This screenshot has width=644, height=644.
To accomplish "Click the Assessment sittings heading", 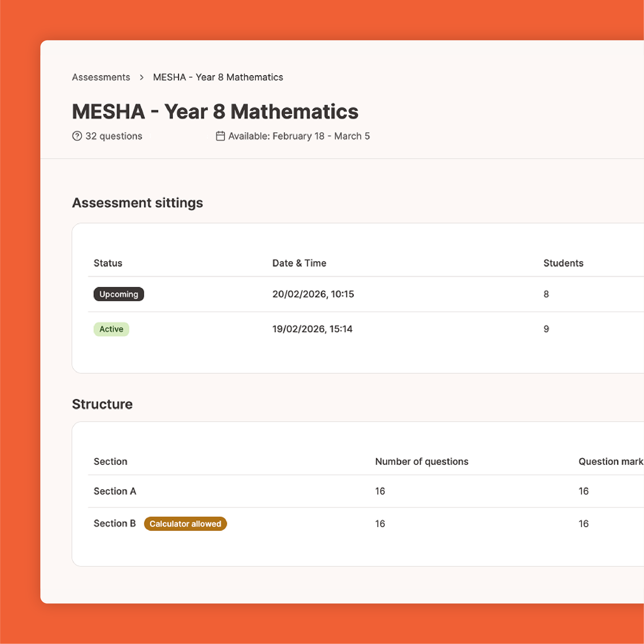I will [x=137, y=203].
